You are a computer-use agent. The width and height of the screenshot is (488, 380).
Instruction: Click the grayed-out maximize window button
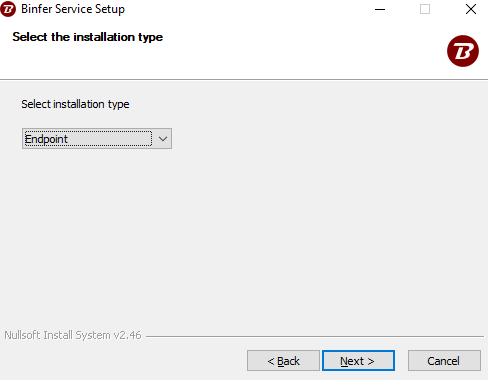(425, 9)
